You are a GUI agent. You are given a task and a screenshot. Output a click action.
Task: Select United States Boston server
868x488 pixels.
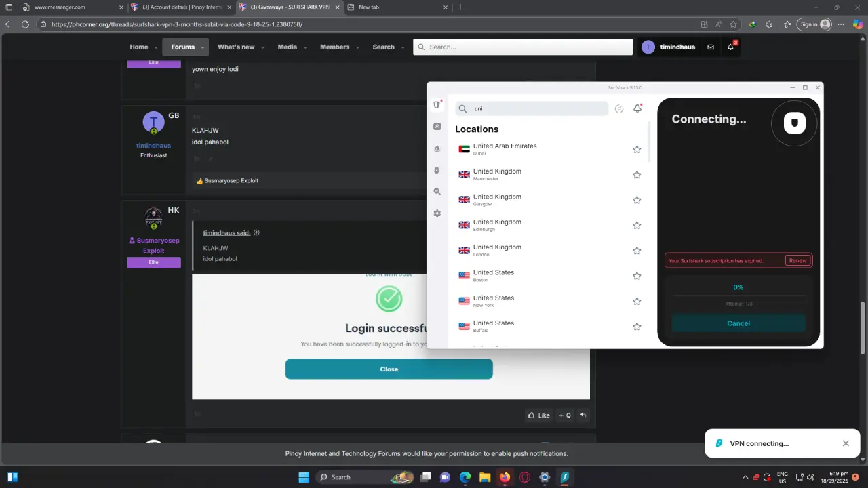549,276
